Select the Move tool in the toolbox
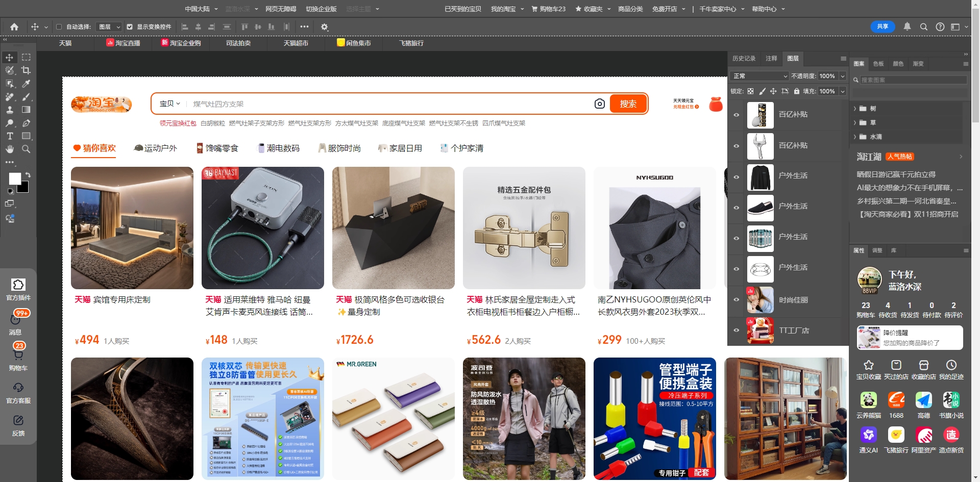The height and width of the screenshot is (482, 980). point(10,58)
